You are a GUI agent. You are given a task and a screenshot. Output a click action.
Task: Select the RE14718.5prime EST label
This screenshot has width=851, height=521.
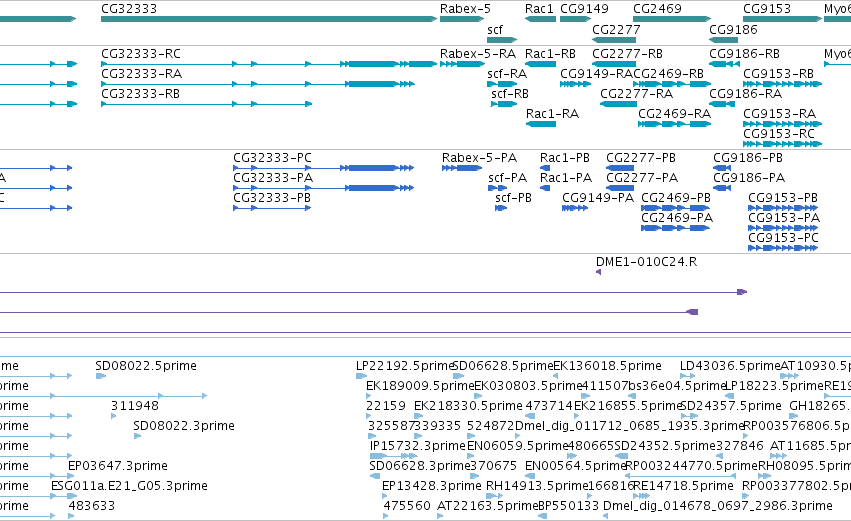(683, 486)
